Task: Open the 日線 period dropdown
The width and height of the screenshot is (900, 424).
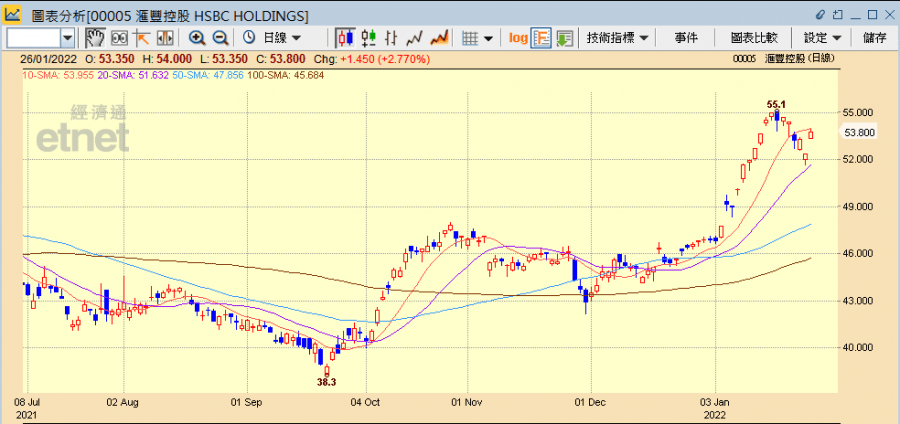Action: click(272, 38)
